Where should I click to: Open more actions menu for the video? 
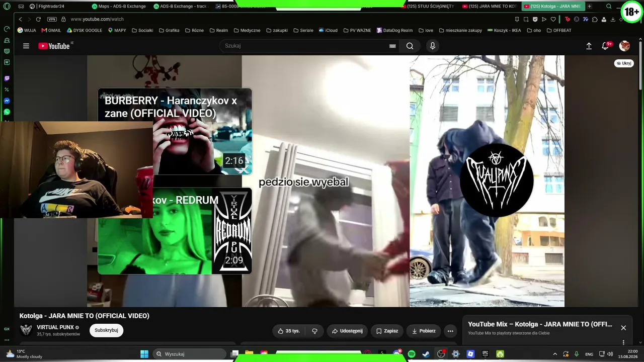(450, 331)
